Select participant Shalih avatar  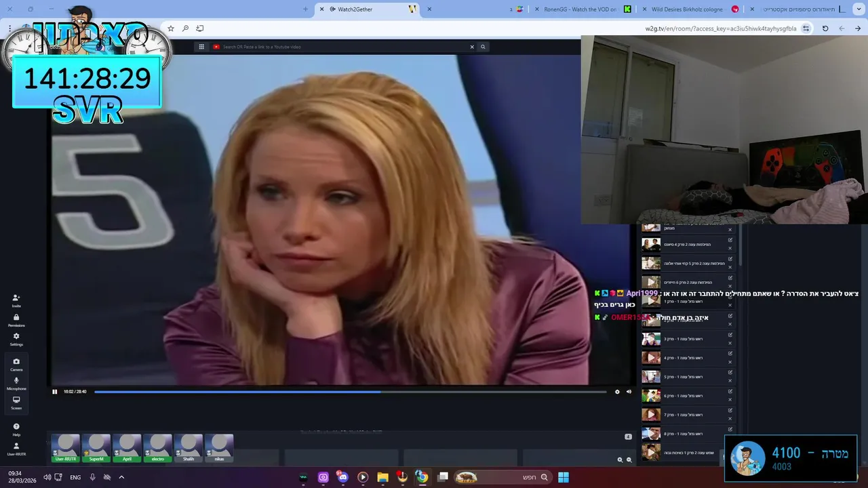coord(189,449)
